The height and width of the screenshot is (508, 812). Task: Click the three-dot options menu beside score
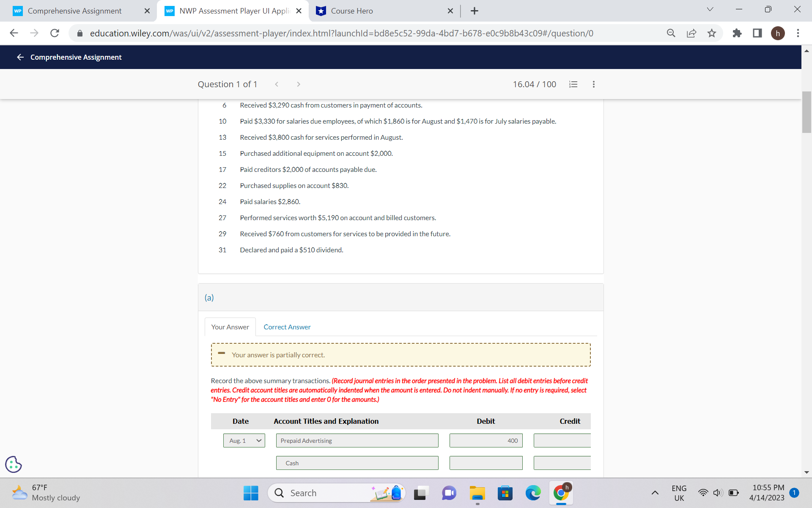[x=593, y=84]
